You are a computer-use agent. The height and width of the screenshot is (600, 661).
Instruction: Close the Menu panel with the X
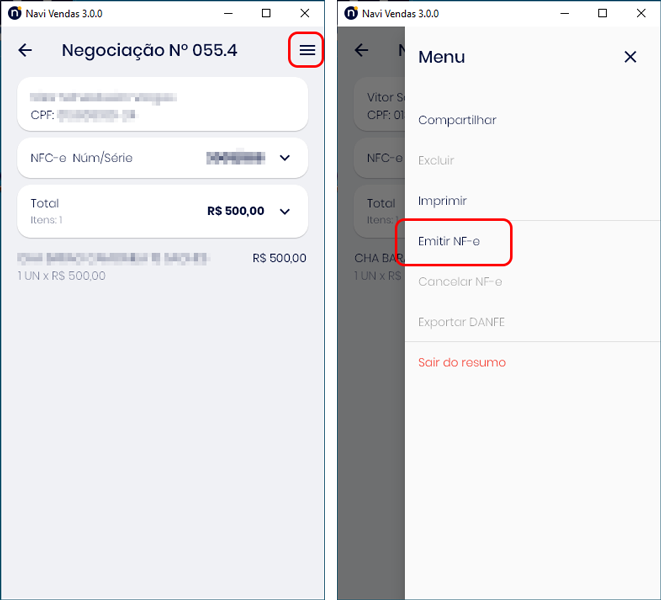[630, 57]
